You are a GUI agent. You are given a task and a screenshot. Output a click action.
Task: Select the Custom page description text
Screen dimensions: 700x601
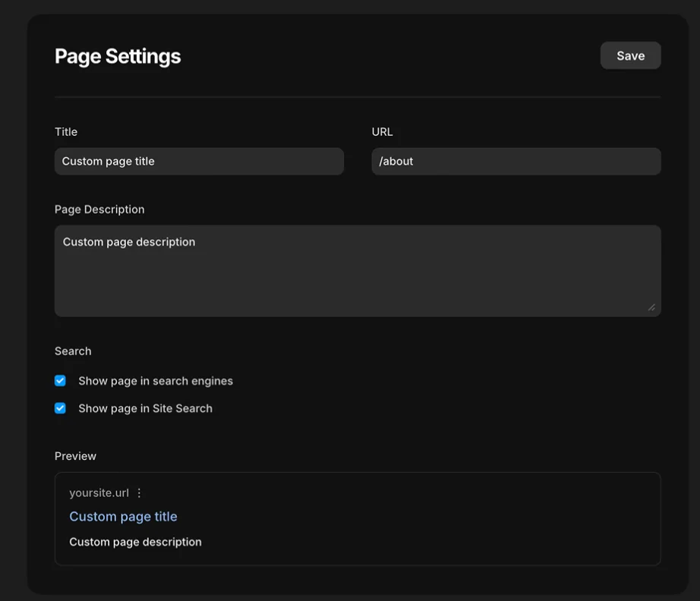[135, 541]
